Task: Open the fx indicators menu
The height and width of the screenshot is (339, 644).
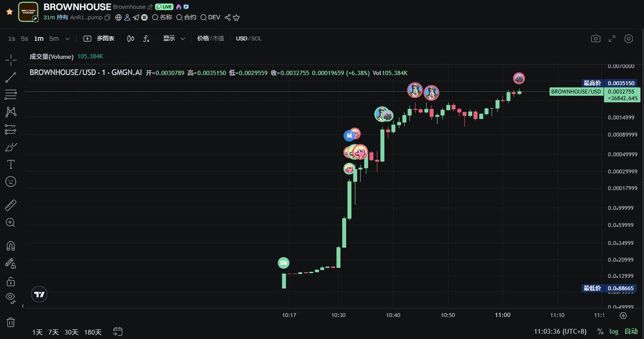Action: (x=146, y=39)
